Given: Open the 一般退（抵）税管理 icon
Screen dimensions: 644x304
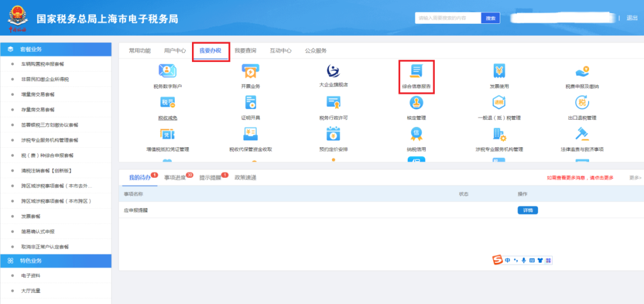Looking at the screenshot, I should click(500, 103).
